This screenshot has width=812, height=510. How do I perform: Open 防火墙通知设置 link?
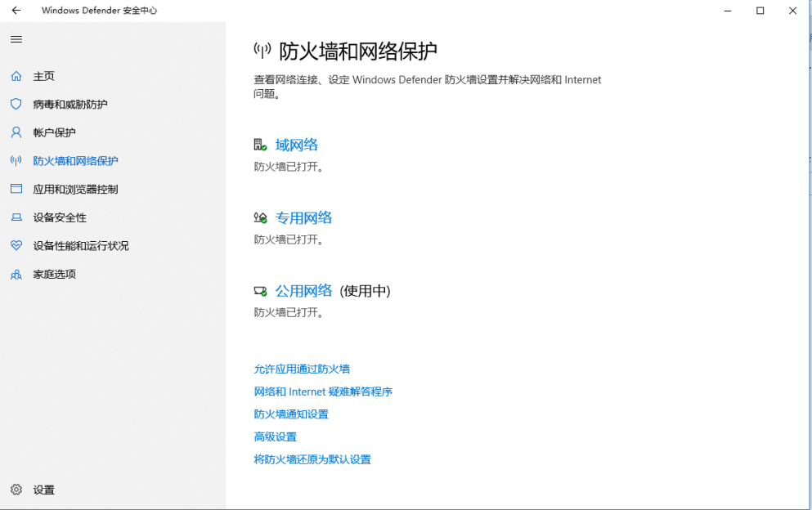[291, 414]
